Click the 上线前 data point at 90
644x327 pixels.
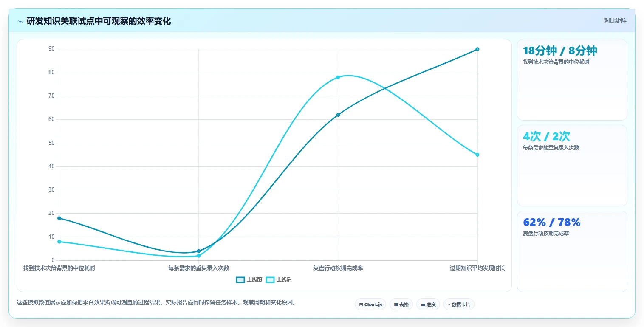(x=477, y=49)
